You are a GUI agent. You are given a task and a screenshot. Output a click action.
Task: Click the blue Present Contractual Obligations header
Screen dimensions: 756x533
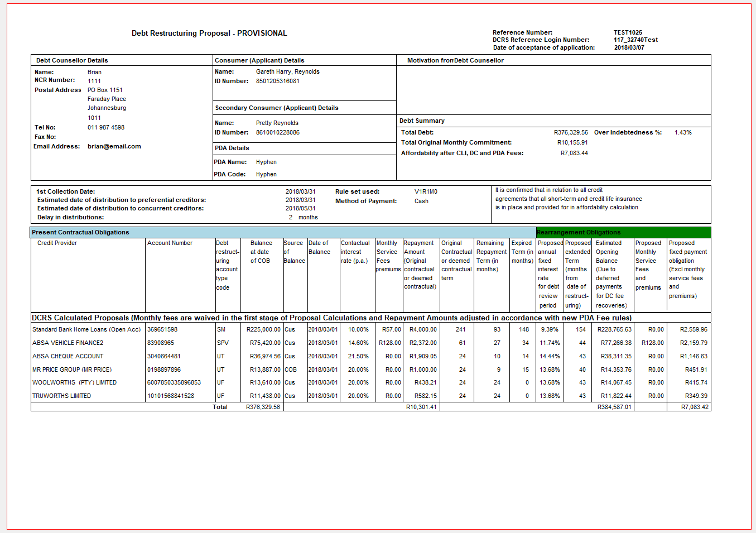[x=80, y=232]
